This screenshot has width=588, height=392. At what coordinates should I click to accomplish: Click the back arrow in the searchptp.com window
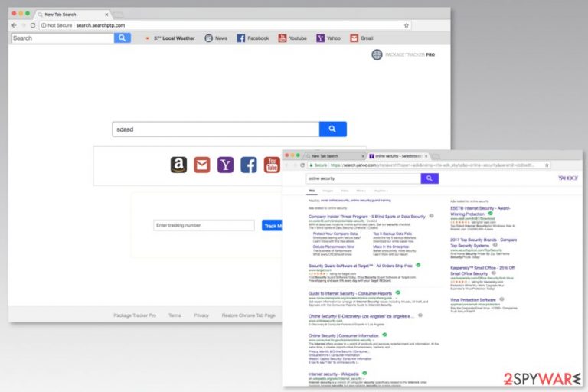15,25
